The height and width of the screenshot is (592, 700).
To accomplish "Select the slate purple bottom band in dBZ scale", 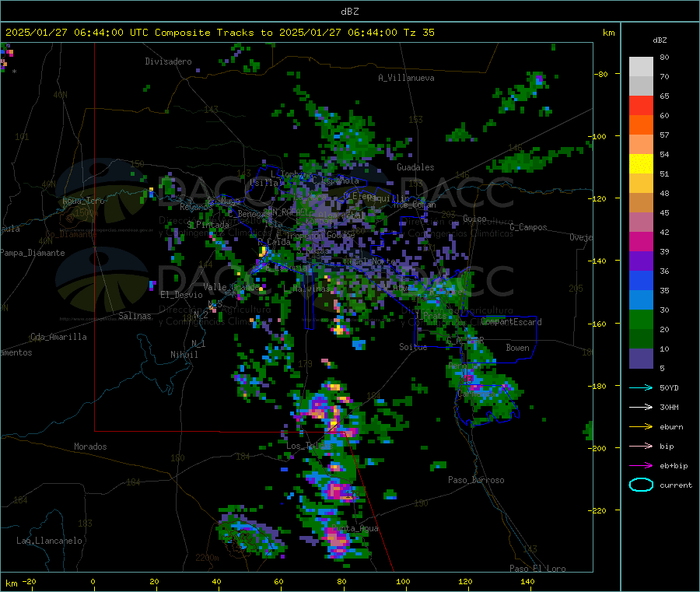I will click(x=641, y=359).
